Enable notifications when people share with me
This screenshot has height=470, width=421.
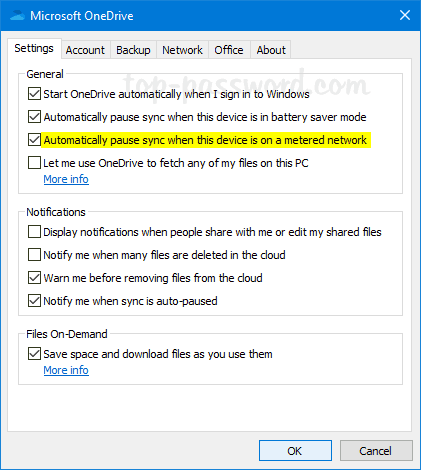pyautogui.click(x=35, y=232)
